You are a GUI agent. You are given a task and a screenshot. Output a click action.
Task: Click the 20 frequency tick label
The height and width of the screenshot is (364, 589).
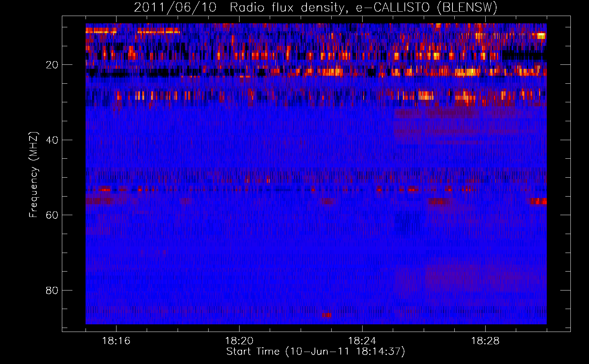[52, 65]
